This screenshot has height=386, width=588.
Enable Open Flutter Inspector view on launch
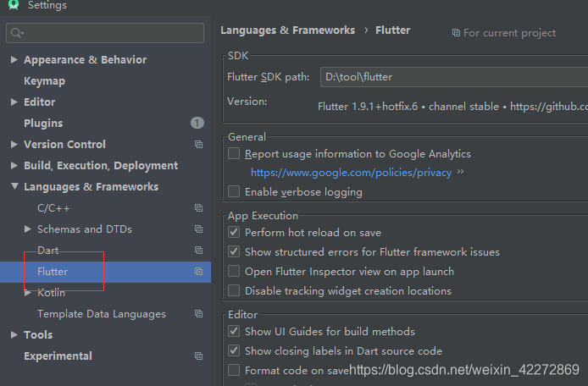(x=234, y=271)
